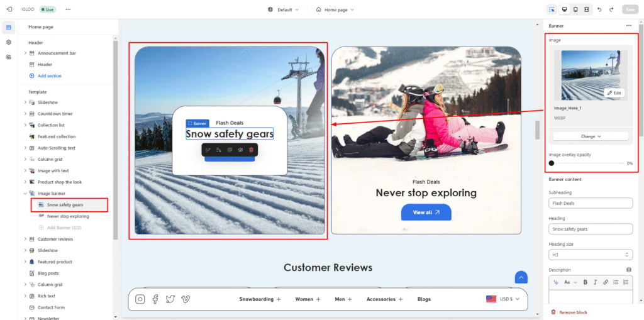Open the apps icon in left rail
Image resolution: width=644 pixels, height=320 pixels.
click(9, 57)
